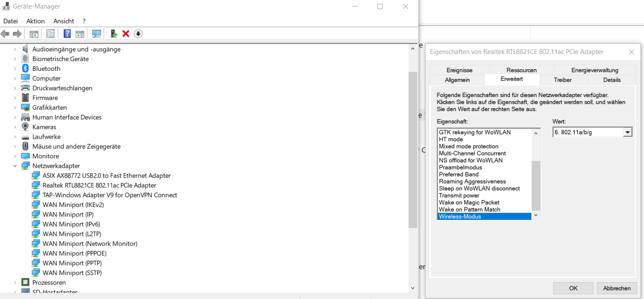The height and width of the screenshot is (299, 644).
Task: Click the Prozessoren chip icon
Action: coord(25,283)
